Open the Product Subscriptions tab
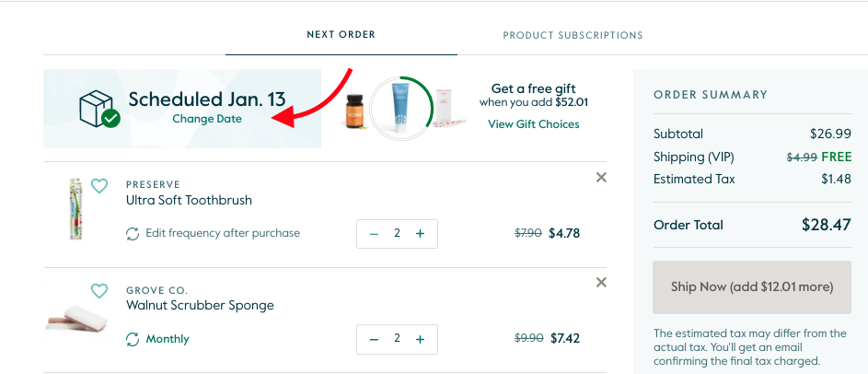 (573, 35)
